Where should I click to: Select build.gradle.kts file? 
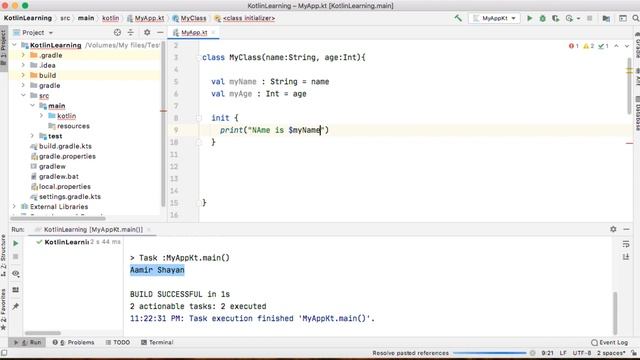(x=65, y=146)
